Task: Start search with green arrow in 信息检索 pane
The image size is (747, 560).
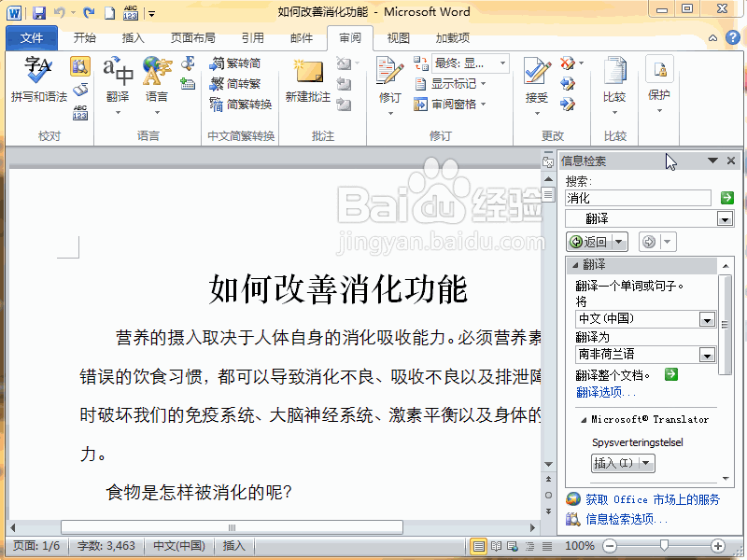Action: 726,197
